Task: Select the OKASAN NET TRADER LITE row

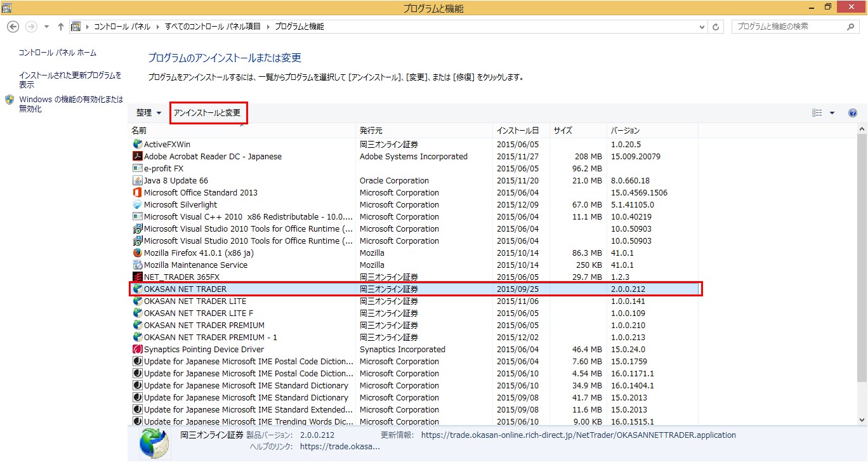Action: click(x=416, y=301)
